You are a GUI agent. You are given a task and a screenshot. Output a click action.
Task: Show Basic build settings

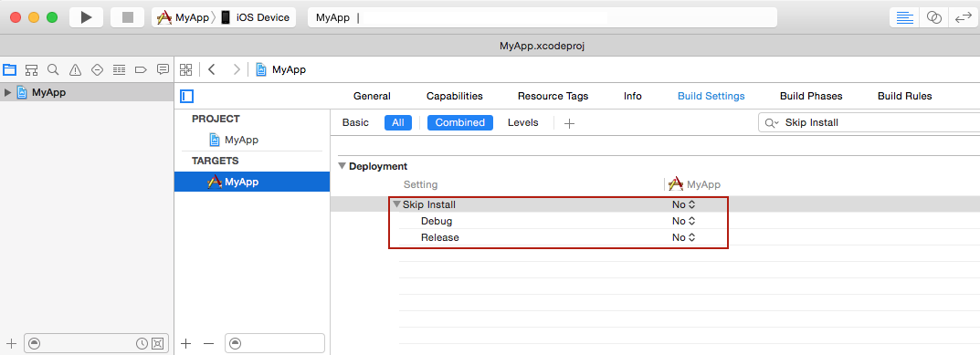[355, 122]
